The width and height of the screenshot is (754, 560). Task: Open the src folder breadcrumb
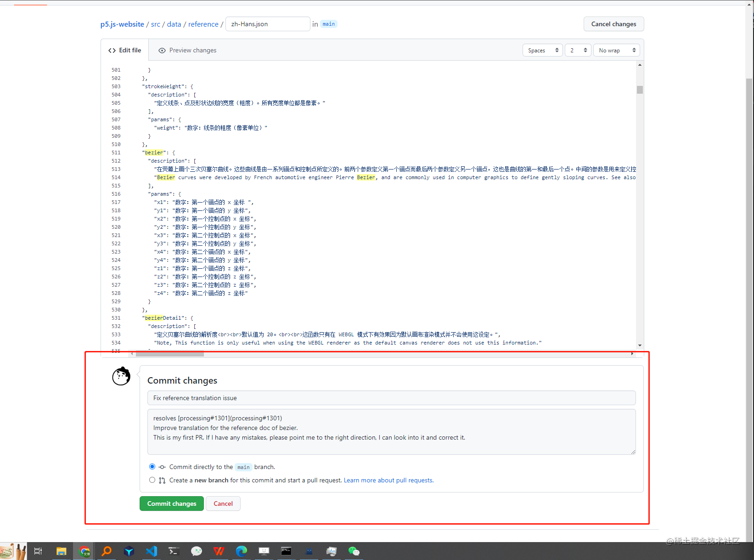[x=156, y=24]
